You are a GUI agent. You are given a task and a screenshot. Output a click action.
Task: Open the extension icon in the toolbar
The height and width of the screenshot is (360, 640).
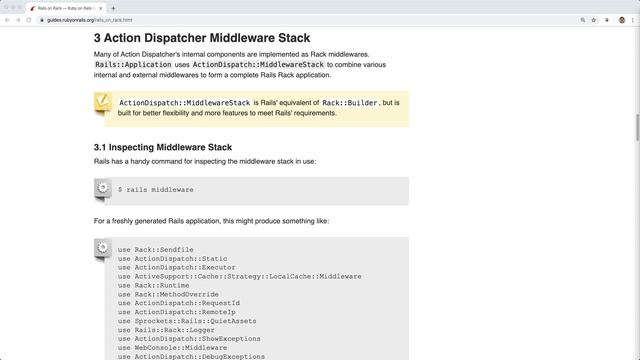tap(607, 20)
